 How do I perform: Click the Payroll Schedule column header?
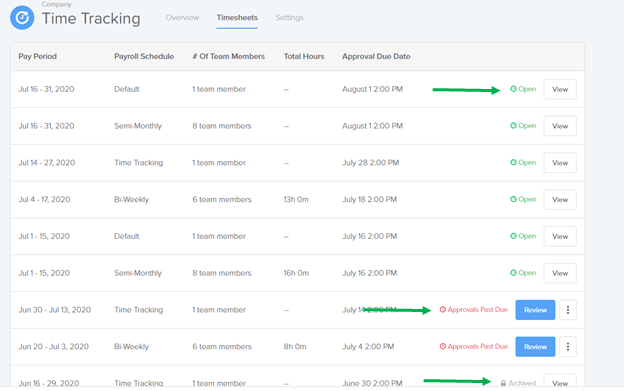point(144,56)
